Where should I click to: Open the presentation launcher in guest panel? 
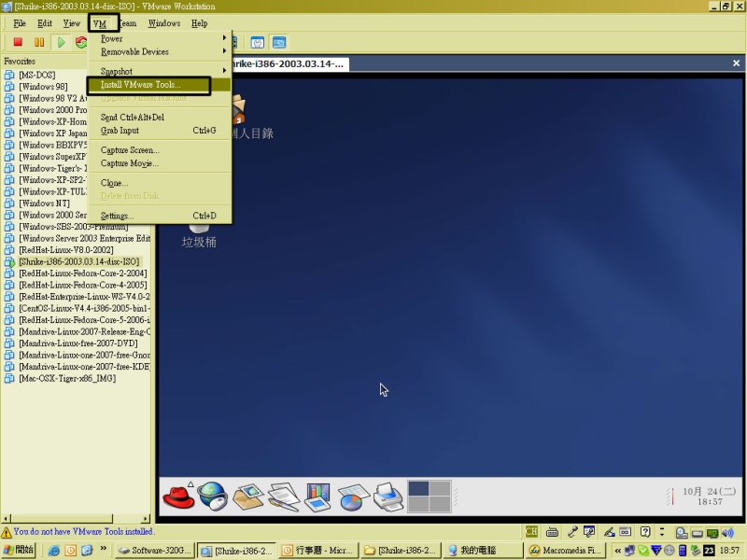coord(317,497)
